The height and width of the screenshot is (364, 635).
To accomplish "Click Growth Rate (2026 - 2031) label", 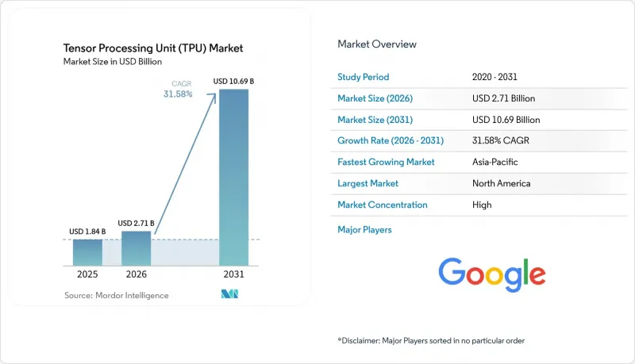I will pos(391,140).
